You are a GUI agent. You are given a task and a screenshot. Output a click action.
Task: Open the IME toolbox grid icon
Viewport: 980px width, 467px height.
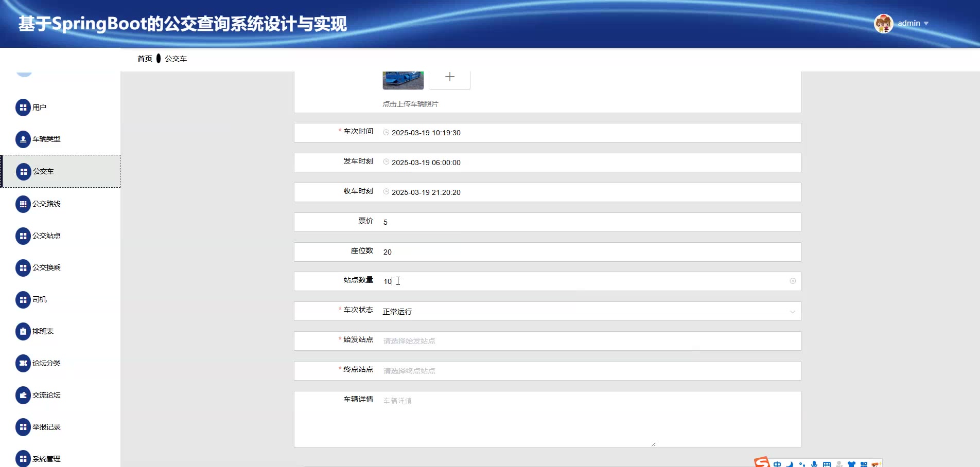pos(864,464)
